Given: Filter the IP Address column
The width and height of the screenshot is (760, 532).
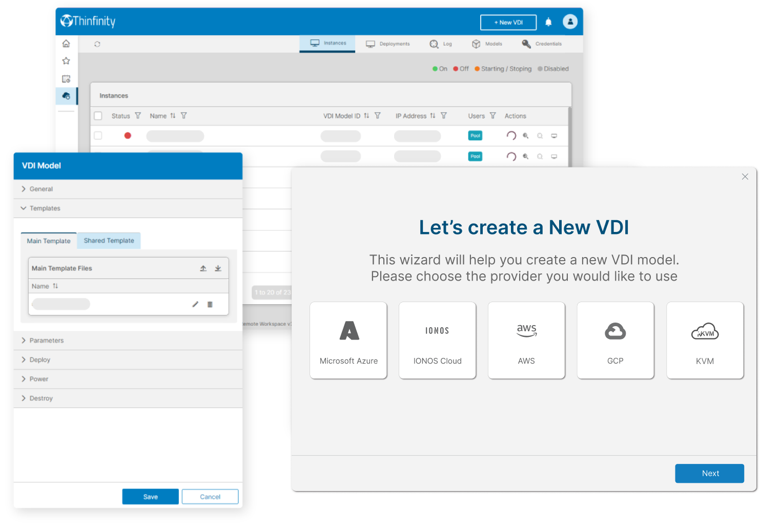Looking at the screenshot, I should [444, 116].
